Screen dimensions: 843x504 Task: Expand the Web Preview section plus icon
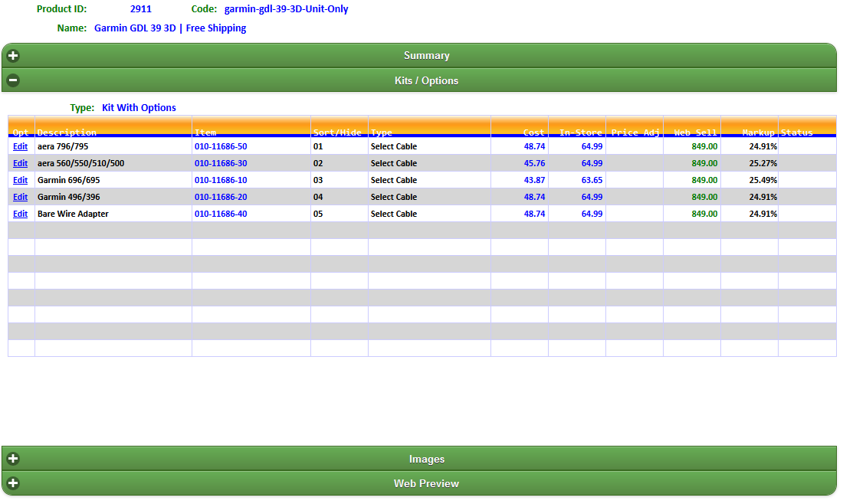[13, 483]
